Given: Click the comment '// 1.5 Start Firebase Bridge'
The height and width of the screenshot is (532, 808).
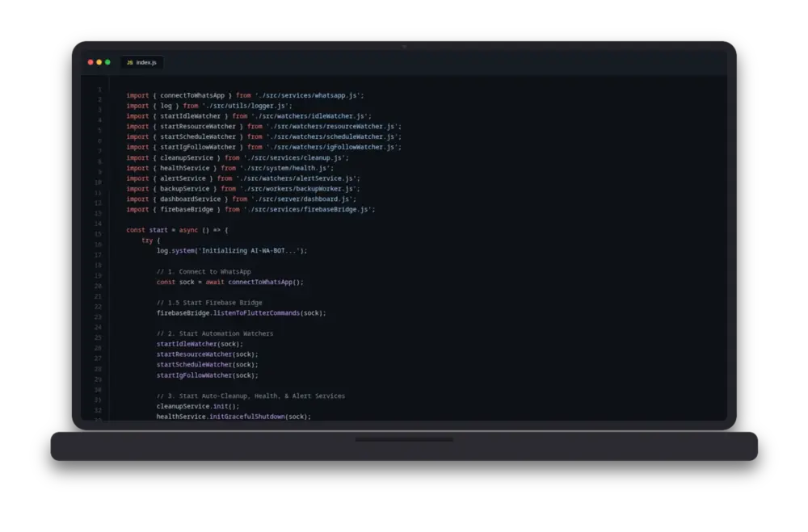Looking at the screenshot, I should [210, 302].
